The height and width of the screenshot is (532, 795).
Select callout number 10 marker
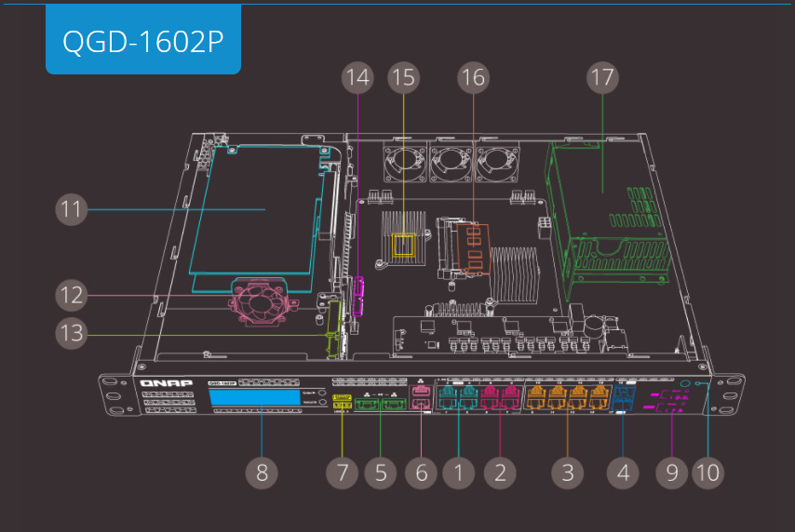708,472
